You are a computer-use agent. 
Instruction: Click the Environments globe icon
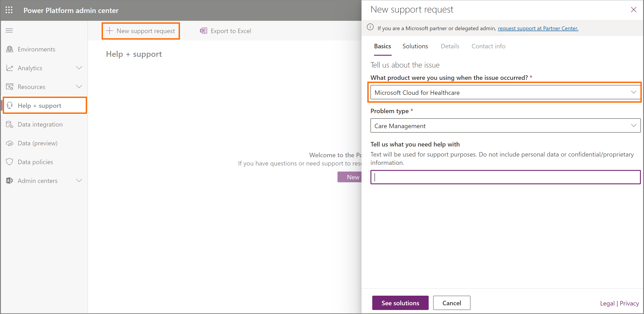tap(9, 49)
